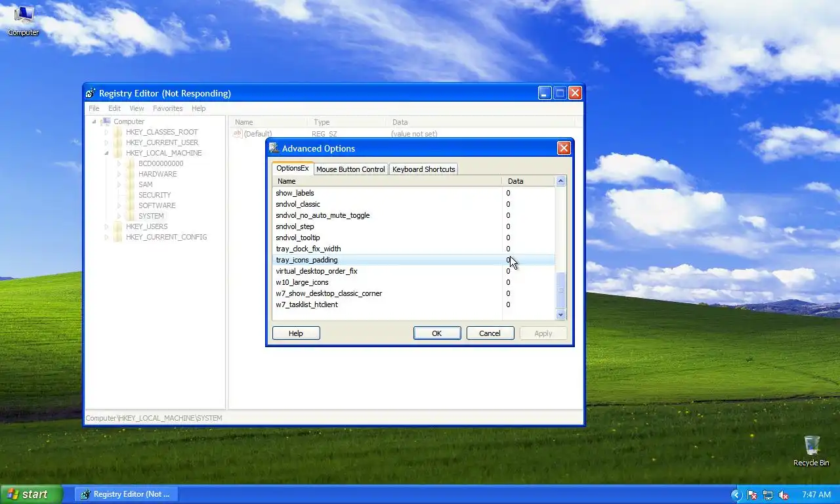This screenshot has width=840, height=504.
Task: Click the Help button in Advanced Options
Action: coord(296,333)
